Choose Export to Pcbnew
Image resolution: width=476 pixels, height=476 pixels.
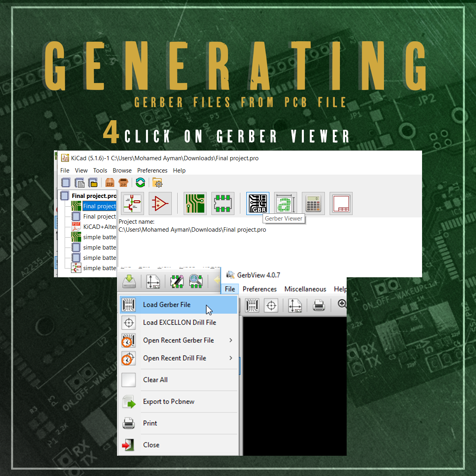point(178,401)
